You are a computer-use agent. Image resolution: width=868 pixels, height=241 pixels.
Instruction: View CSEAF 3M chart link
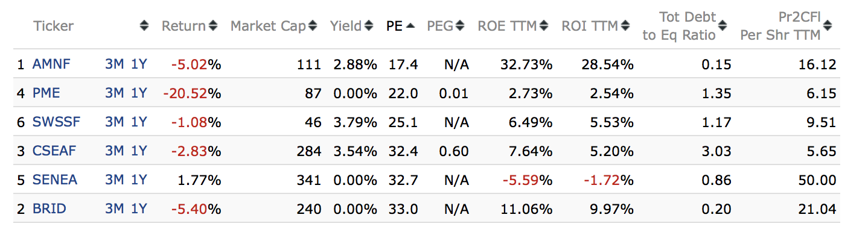114,151
